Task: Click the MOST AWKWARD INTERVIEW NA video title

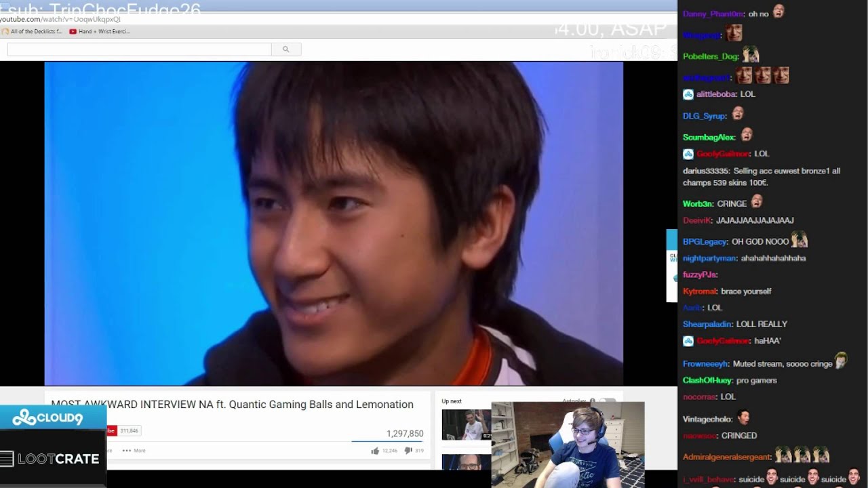Action: coord(232,405)
